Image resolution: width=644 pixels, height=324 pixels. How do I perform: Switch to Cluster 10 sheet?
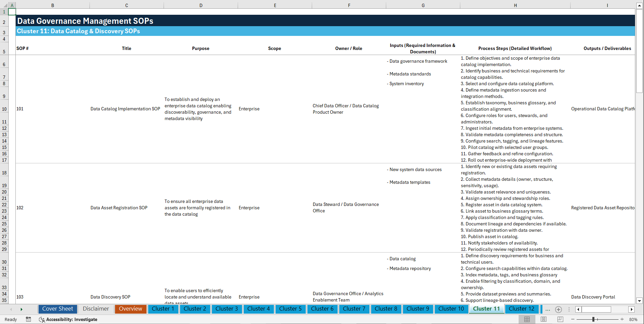point(451,309)
